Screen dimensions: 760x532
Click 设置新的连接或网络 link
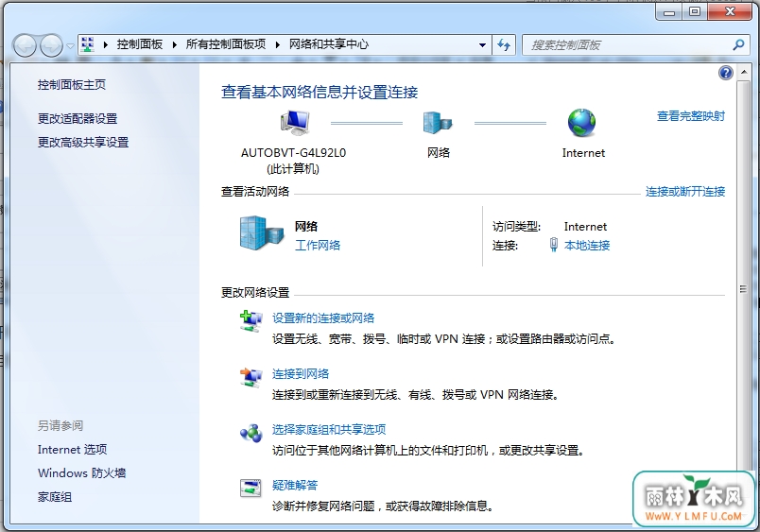(323, 318)
